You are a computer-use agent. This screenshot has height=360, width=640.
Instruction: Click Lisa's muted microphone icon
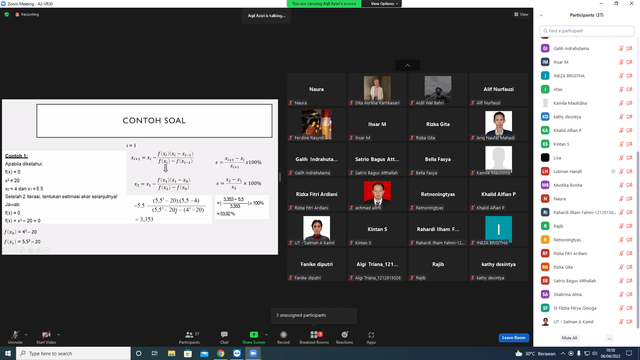click(x=621, y=158)
